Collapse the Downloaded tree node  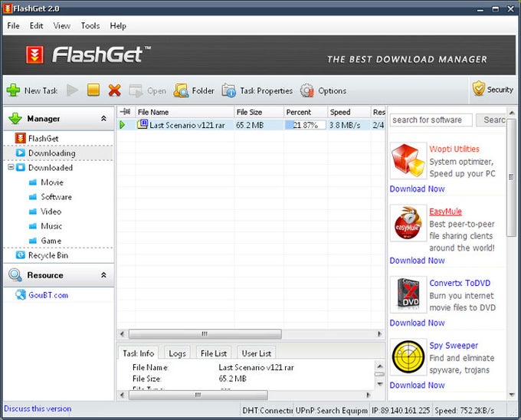click(11, 167)
